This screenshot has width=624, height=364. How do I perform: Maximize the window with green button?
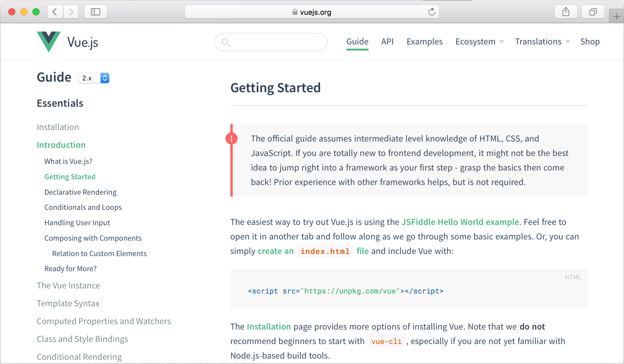36,12
